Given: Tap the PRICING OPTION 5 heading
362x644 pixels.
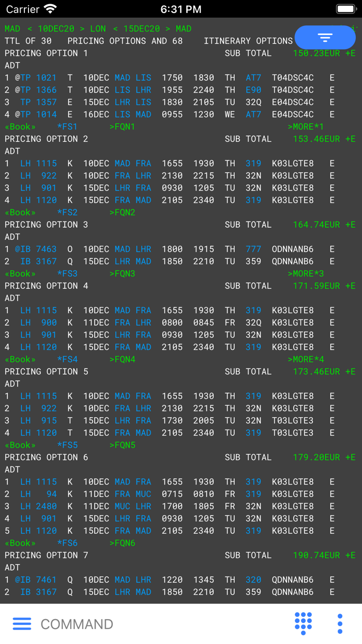Looking at the screenshot, I should click(47, 372).
